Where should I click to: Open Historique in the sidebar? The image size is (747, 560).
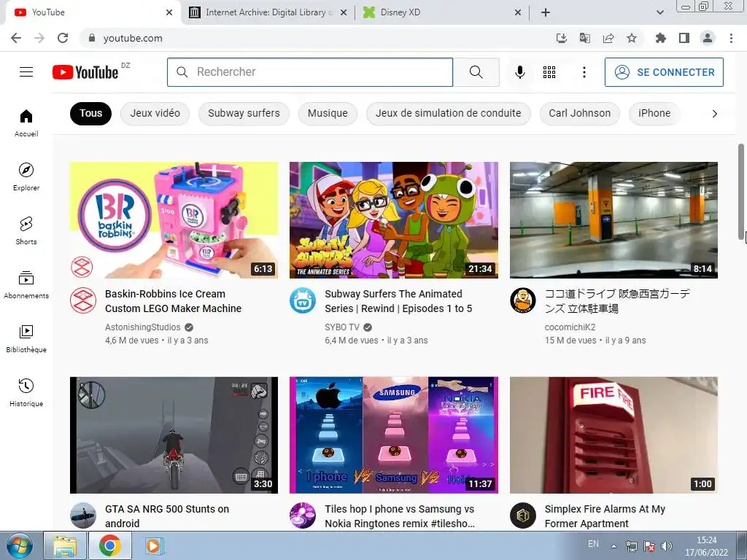tap(26, 392)
